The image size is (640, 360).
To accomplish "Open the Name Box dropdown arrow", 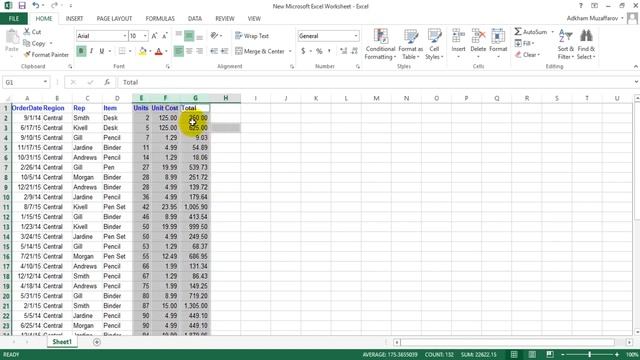I will click(45, 82).
